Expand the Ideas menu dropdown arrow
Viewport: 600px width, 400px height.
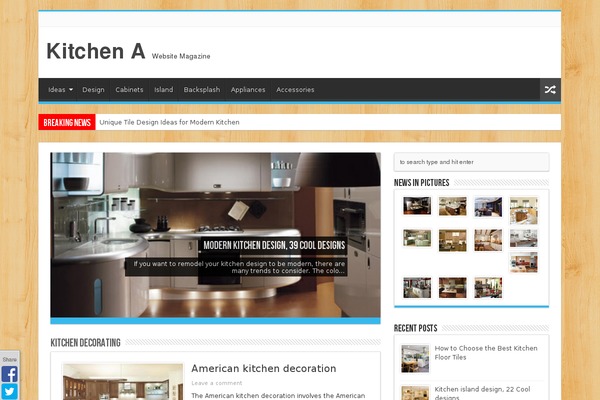(71, 90)
